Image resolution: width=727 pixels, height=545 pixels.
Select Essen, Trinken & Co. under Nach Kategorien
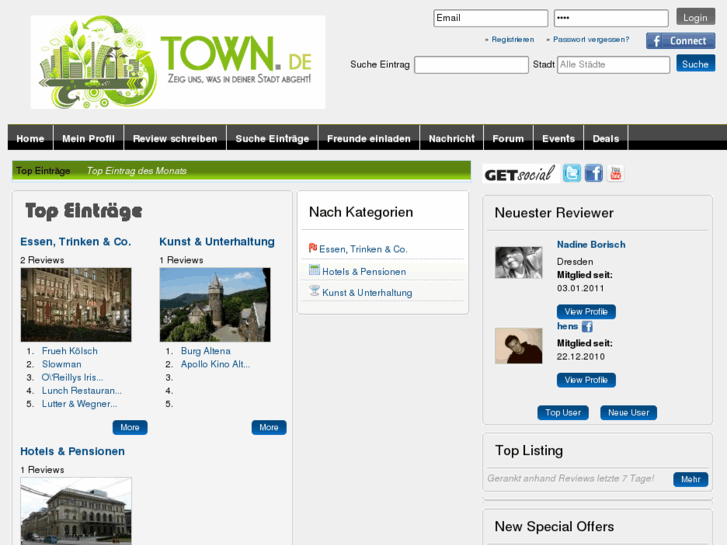[363, 249]
